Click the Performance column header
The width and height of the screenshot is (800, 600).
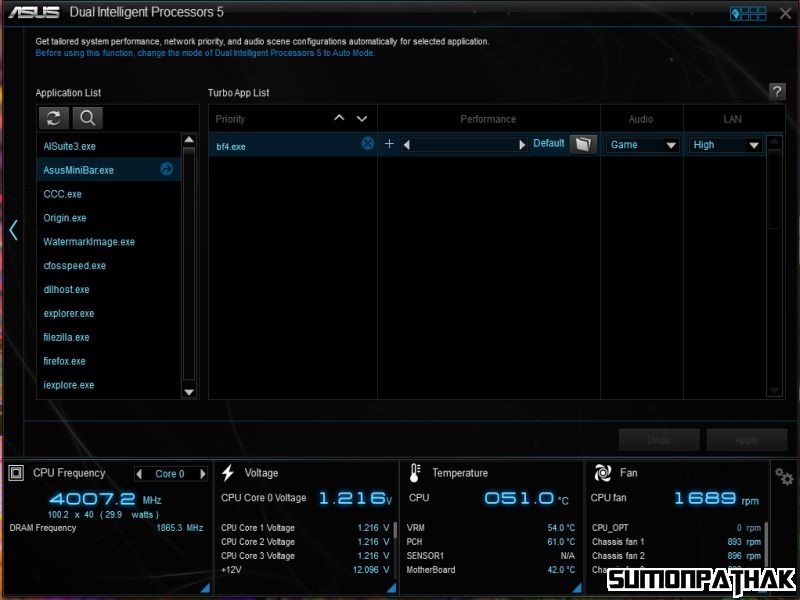pos(488,119)
